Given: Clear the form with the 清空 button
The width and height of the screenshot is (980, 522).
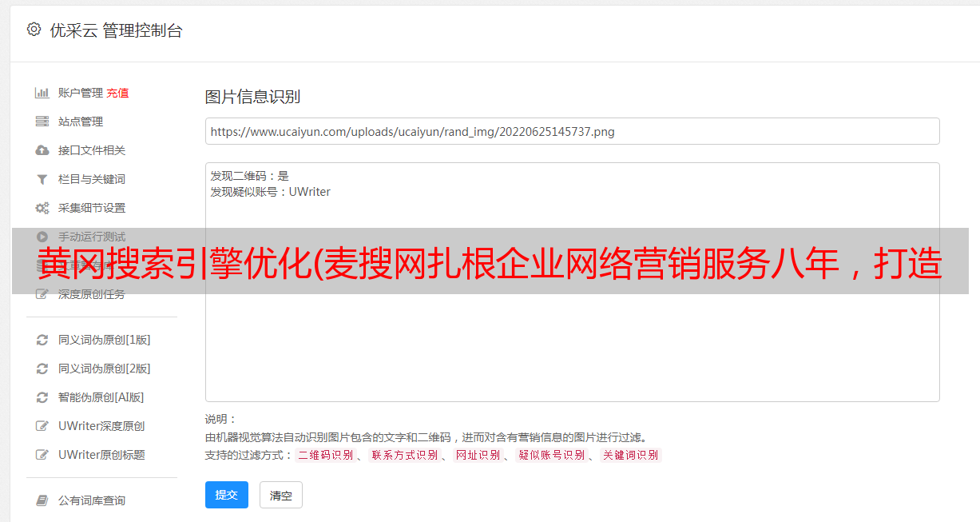Looking at the screenshot, I should coord(281,495).
